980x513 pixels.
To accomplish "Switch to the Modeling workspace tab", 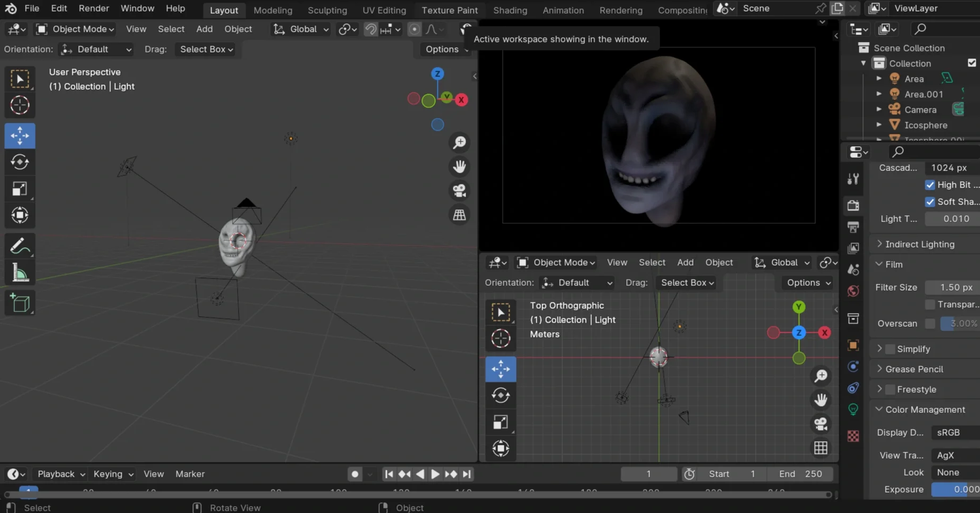I will click(x=273, y=10).
